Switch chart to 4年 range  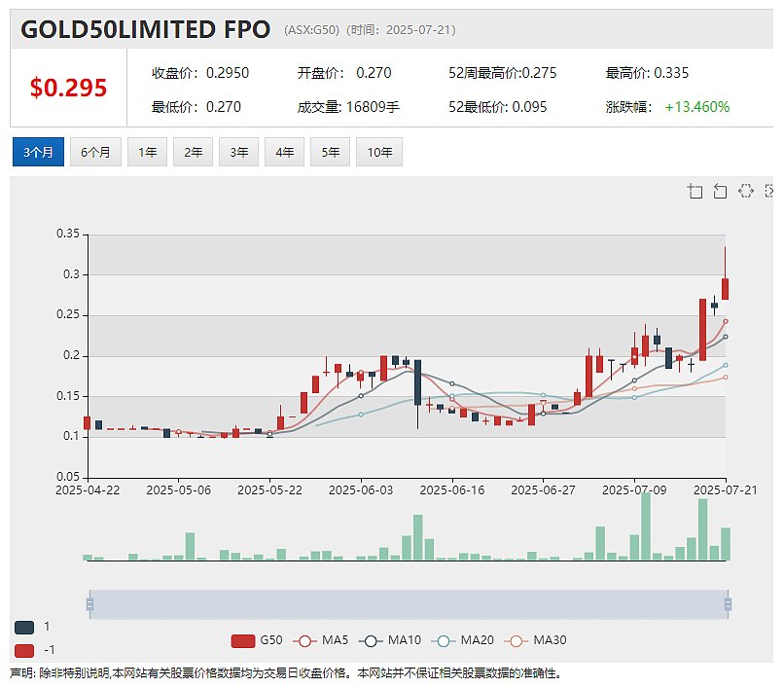click(x=284, y=152)
